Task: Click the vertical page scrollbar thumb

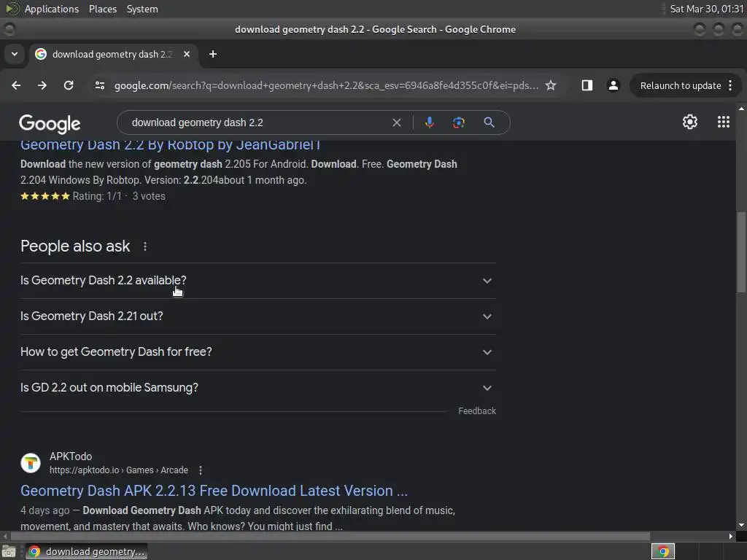Action: pos(741,252)
